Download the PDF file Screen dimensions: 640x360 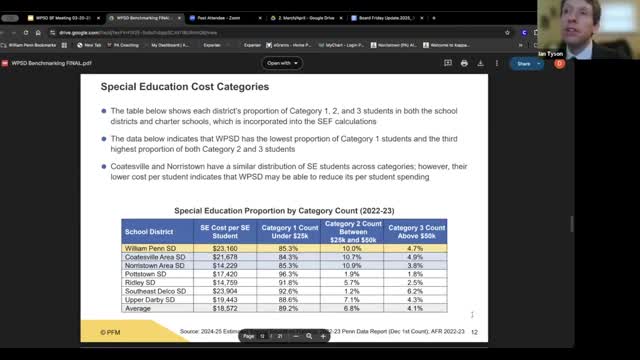tap(480, 63)
